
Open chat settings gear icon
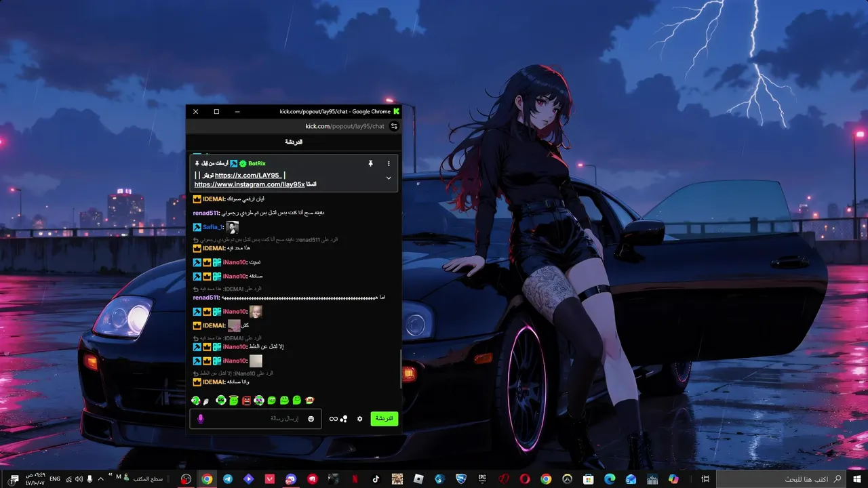(360, 419)
